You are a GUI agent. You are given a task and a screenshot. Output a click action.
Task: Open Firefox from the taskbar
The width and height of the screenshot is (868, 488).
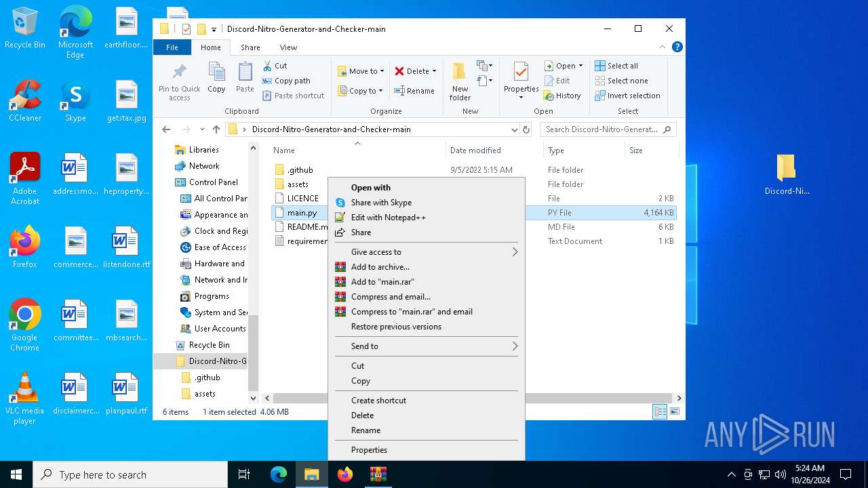click(x=345, y=474)
